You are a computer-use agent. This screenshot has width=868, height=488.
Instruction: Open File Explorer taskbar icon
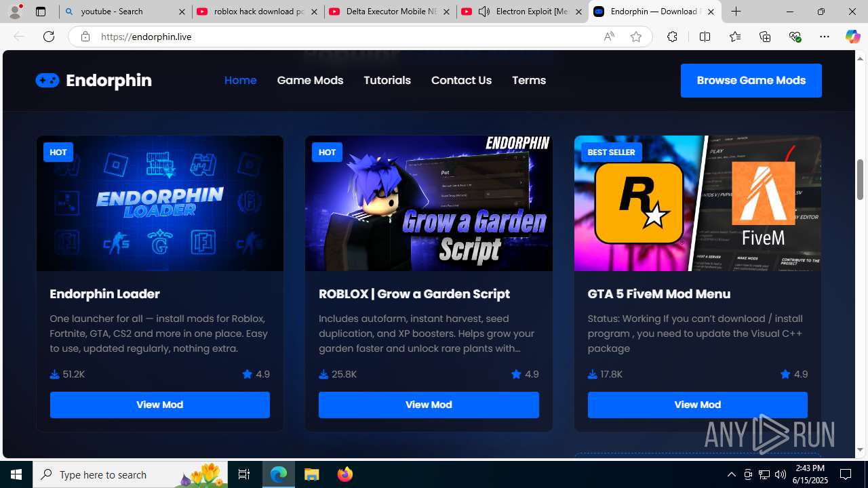pos(312,474)
